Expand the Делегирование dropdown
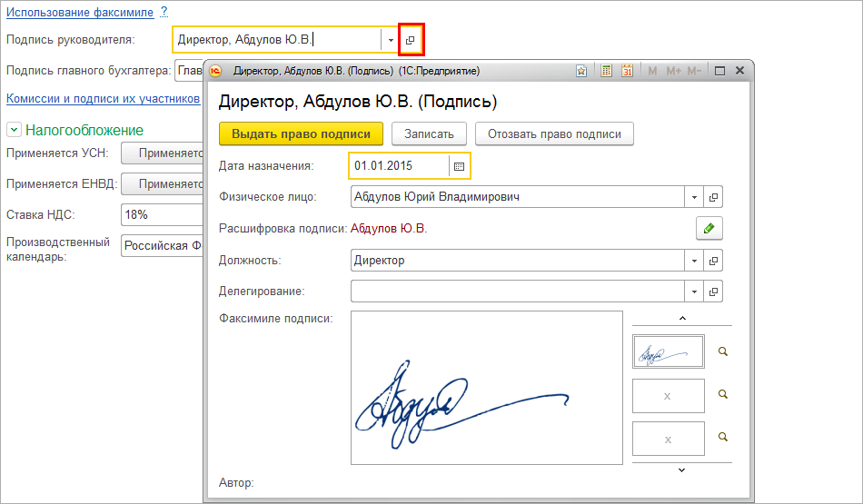The image size is (863, 504). click(694, 292)
